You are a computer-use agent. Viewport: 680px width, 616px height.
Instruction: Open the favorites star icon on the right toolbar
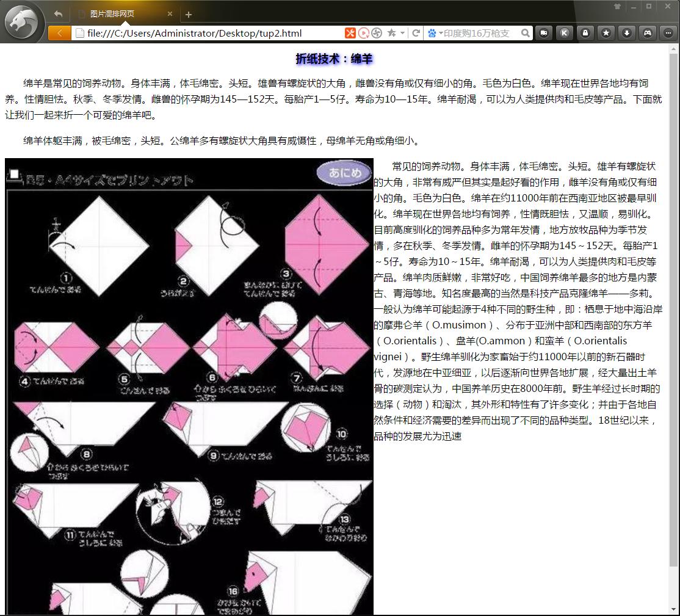coord(606,33)
